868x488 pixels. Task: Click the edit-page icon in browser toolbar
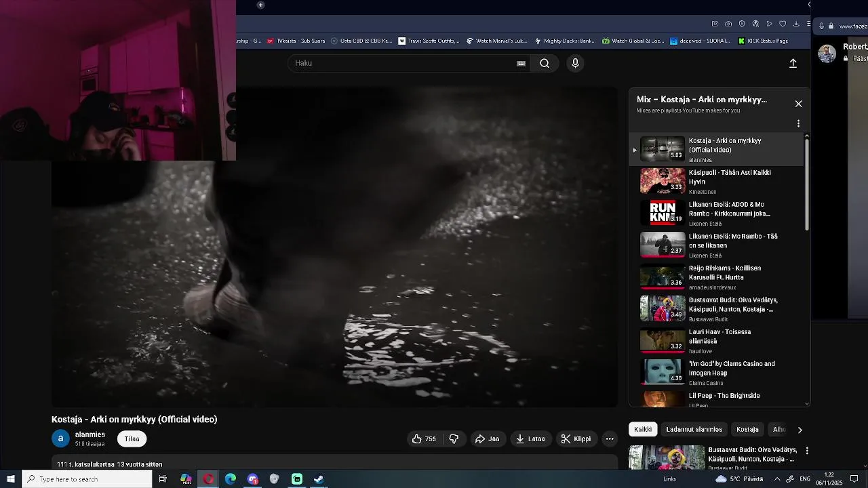coord(715,24)
